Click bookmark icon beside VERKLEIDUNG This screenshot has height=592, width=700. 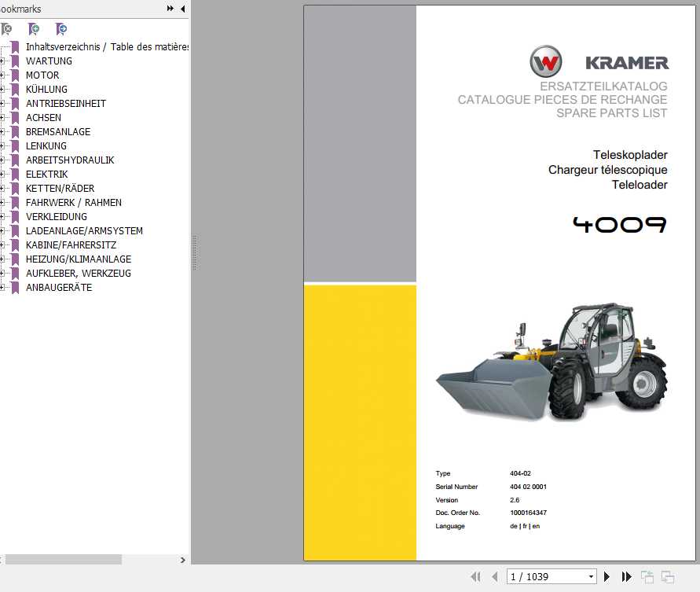pyautogui.click(x=15, y=217)
